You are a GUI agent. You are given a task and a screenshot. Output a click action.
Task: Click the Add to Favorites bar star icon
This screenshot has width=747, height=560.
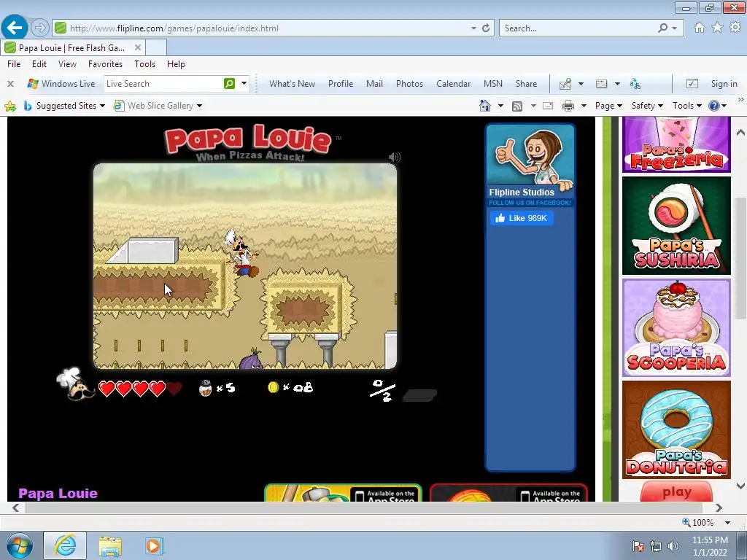pyautogui.click(x=10, y=106)
